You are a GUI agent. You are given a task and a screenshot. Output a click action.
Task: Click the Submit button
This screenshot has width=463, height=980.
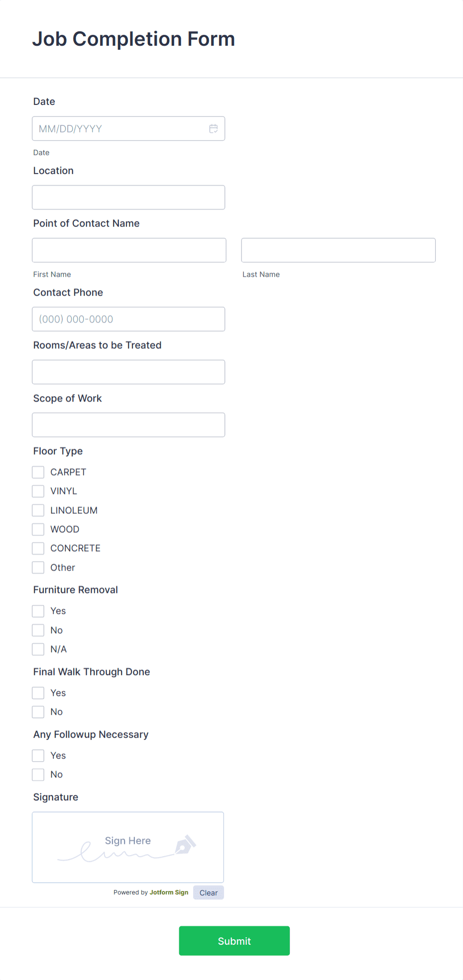point(234,940)
